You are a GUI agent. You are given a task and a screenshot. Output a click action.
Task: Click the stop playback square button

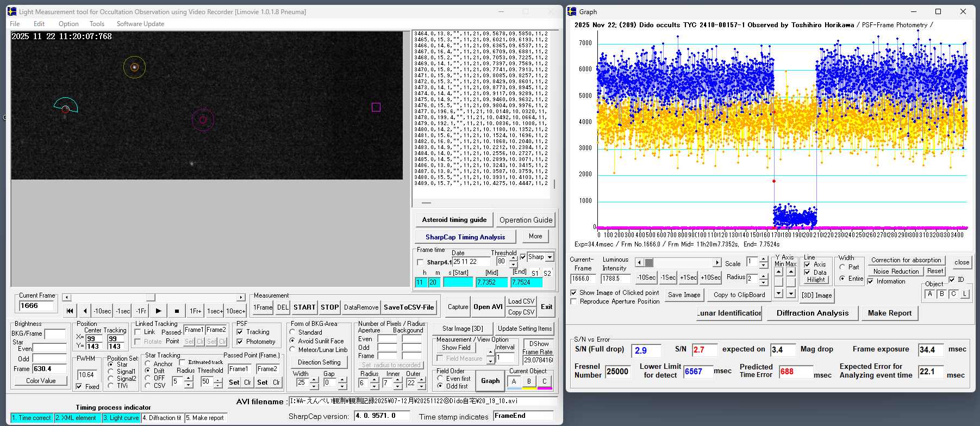(x=177, y=311)
